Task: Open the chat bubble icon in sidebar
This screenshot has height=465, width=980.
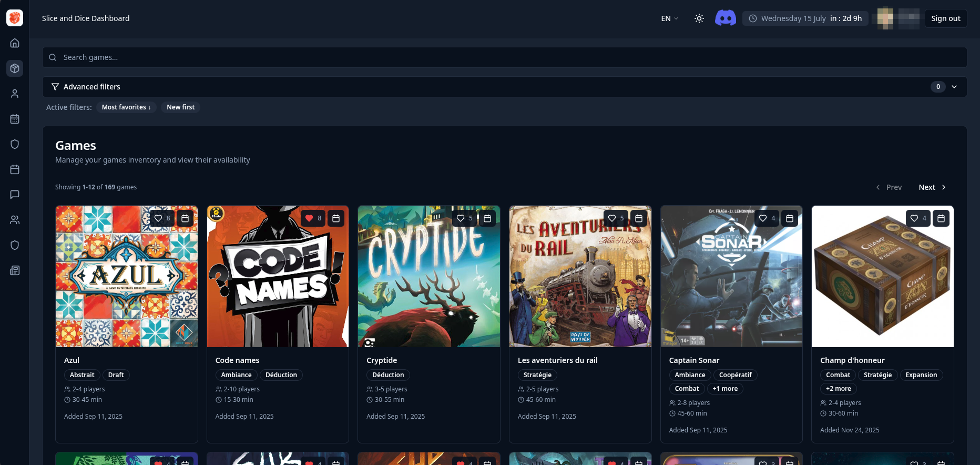Action: [15, 195]
